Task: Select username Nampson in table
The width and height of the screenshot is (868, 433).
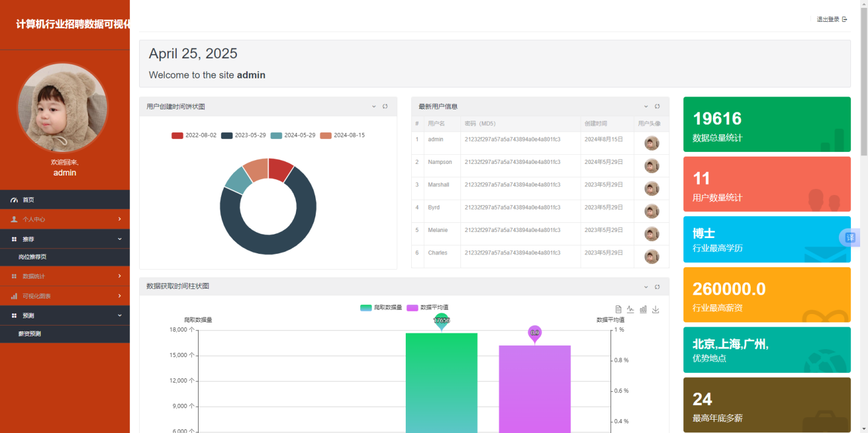Action: (440, 162)
